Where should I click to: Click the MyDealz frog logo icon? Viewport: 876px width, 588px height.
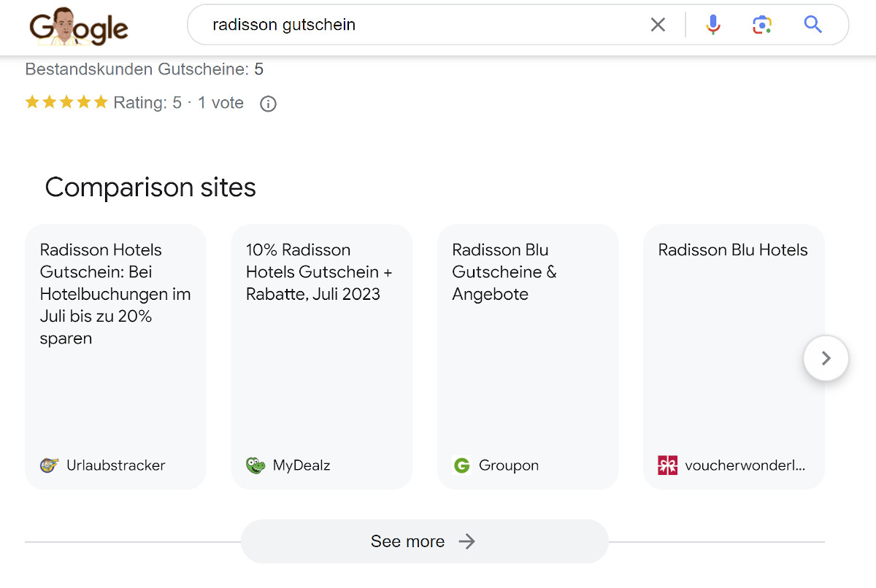pos(255,465)
